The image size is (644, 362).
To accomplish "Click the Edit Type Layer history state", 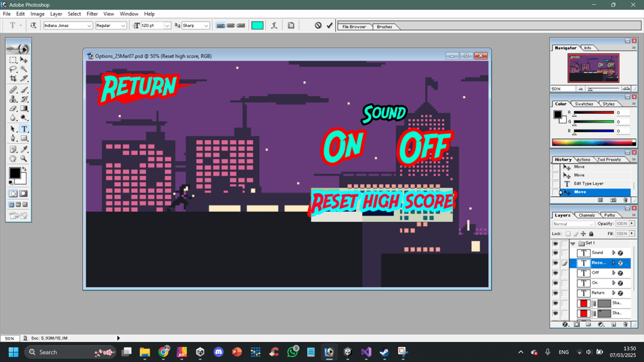I will [588, 184].
